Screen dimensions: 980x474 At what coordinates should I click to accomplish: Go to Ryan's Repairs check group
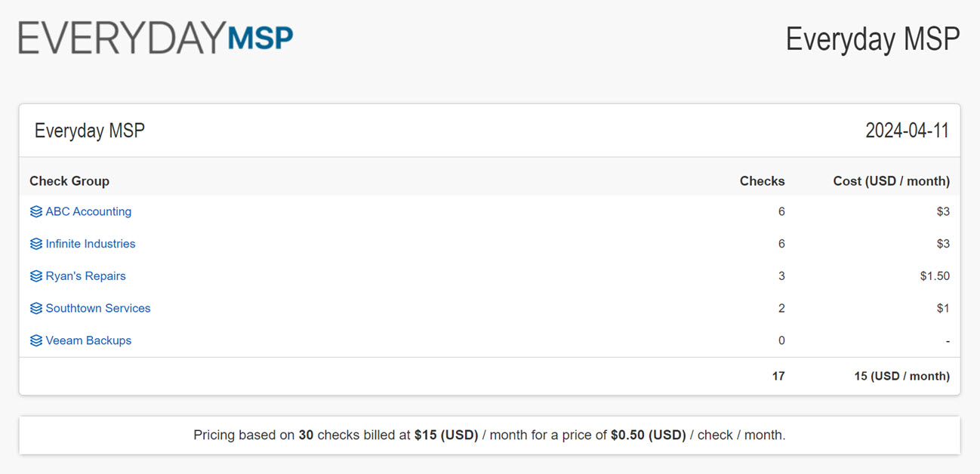pos(85,276)
